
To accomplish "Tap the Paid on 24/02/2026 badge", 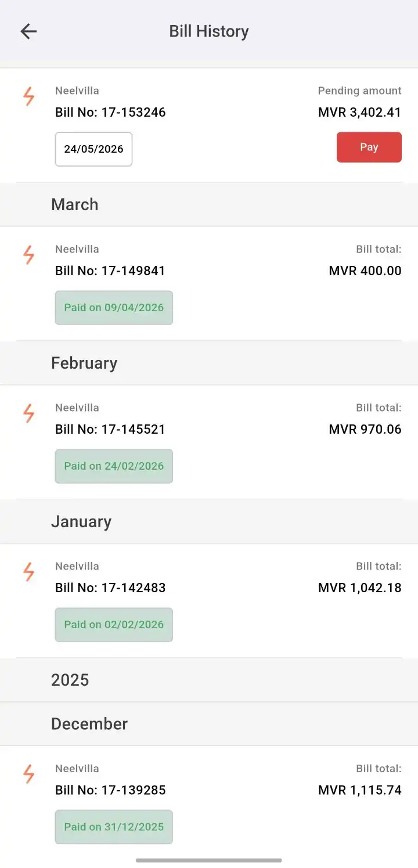I will (x=114, y=466).
